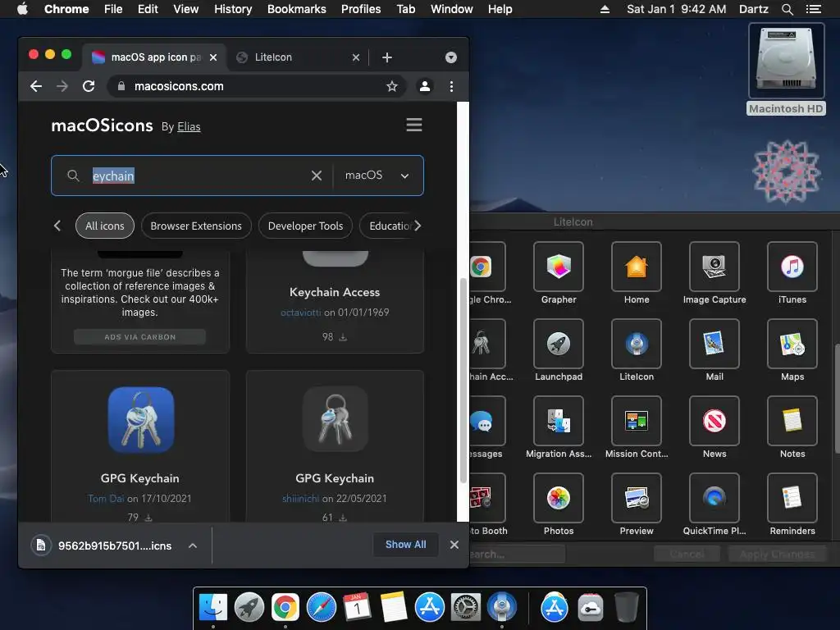Select the Developer Tools filter
Image resolution: width=840 pixels, height=630 pixels.
pos(305,226)
